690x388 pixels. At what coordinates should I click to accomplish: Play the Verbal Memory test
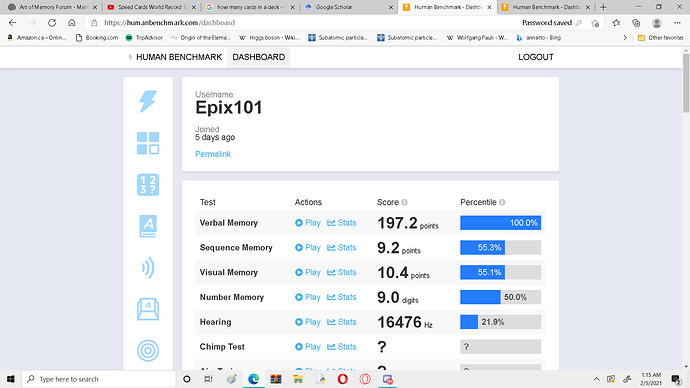(308, 223)
